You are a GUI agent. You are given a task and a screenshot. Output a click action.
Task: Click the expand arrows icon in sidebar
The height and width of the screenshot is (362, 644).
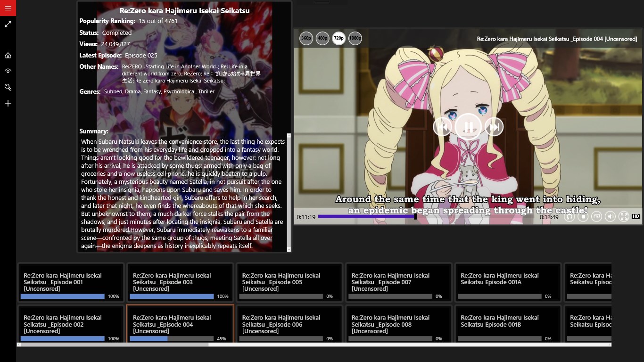pos(8,24)
